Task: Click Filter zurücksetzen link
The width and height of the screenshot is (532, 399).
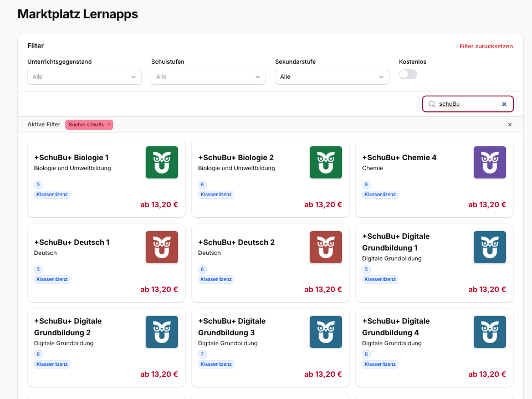Action: coord(486,46)
